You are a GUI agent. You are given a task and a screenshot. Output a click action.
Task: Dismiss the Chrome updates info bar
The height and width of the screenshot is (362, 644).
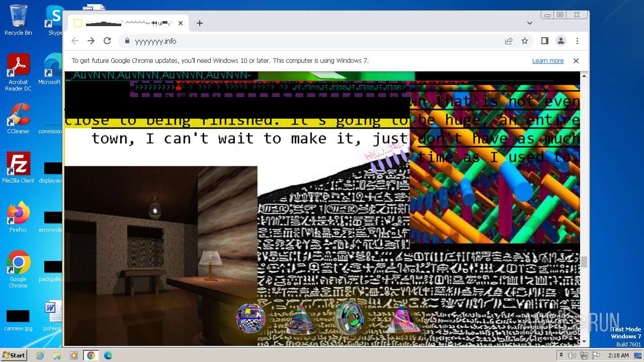(576, 61)
